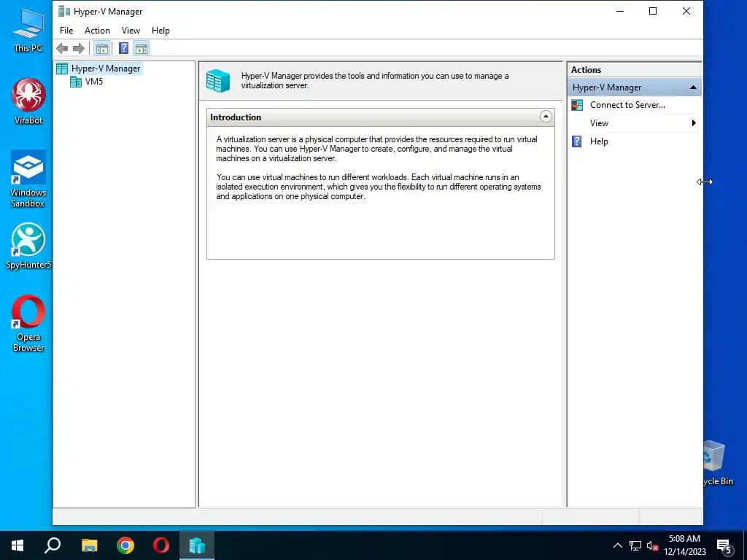The image size is (747, 560).
Task: Open File Explorer from the taskbar
Action: click(89, 545)
